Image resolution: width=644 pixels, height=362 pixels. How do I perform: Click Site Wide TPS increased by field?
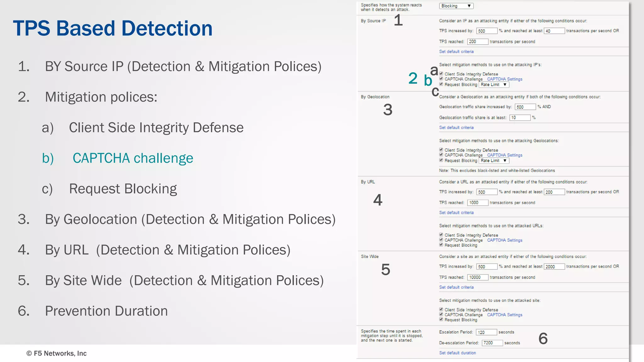(487, 266)
